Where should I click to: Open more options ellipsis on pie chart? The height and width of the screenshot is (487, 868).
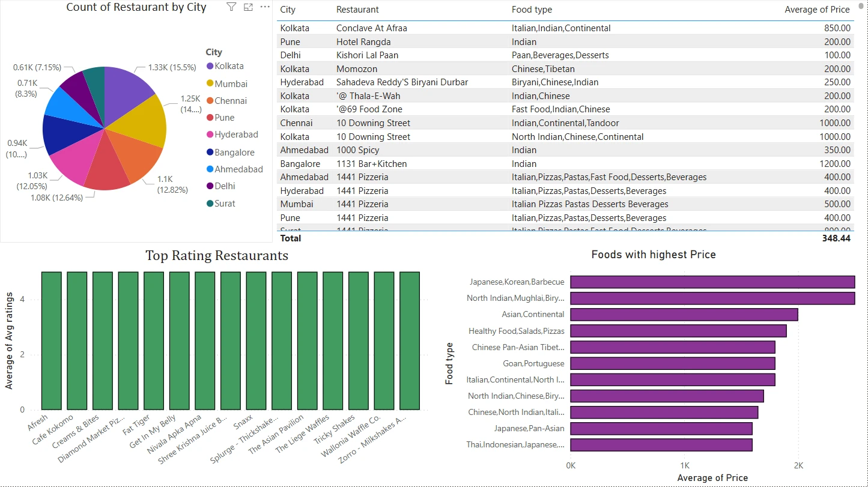[265, 7]
